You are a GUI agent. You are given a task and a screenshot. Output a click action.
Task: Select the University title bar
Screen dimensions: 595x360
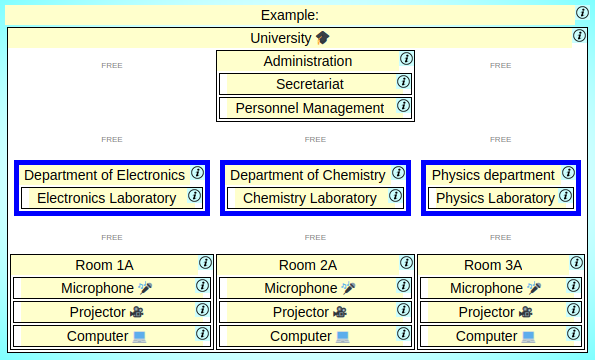tap(290, 38)
